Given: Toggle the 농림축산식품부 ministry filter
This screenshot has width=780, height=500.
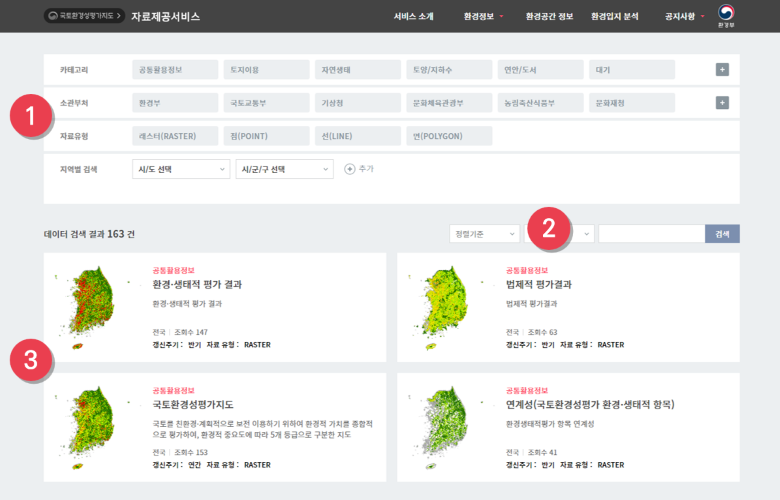Looking at the screenshot, I should coord(541,103).
